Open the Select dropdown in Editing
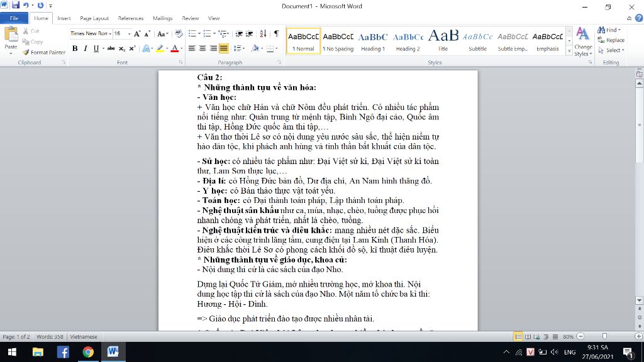The image size is (644, 362). coord(611,50)
